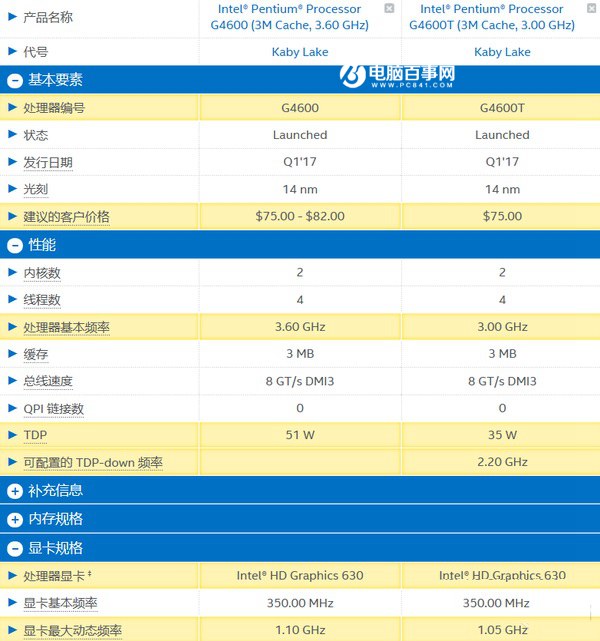Image resolution: width=600 pixels, height=641 pixels.
Task: Click the arrow beside TDP
Action: (x=12, y=435)
